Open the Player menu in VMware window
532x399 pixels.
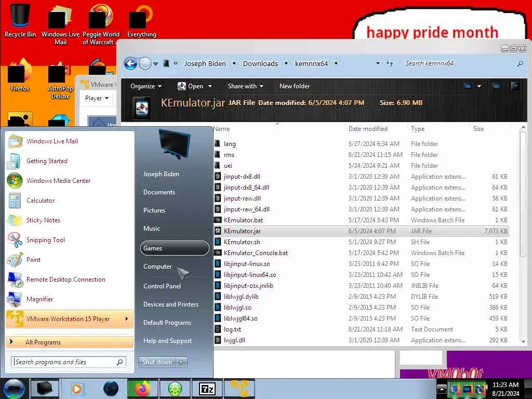point(97,98)
